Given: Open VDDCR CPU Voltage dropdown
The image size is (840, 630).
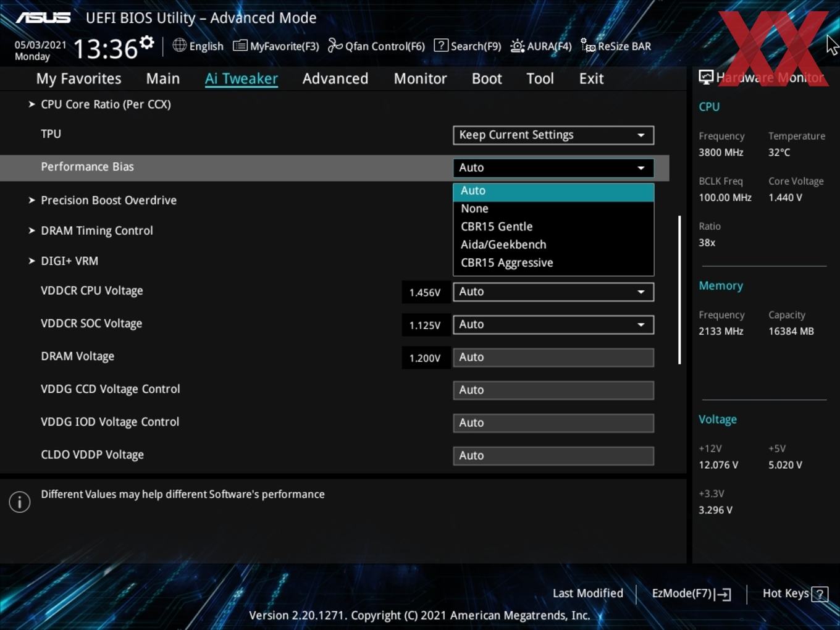Looking at the screenshot, I should point(553,292).
